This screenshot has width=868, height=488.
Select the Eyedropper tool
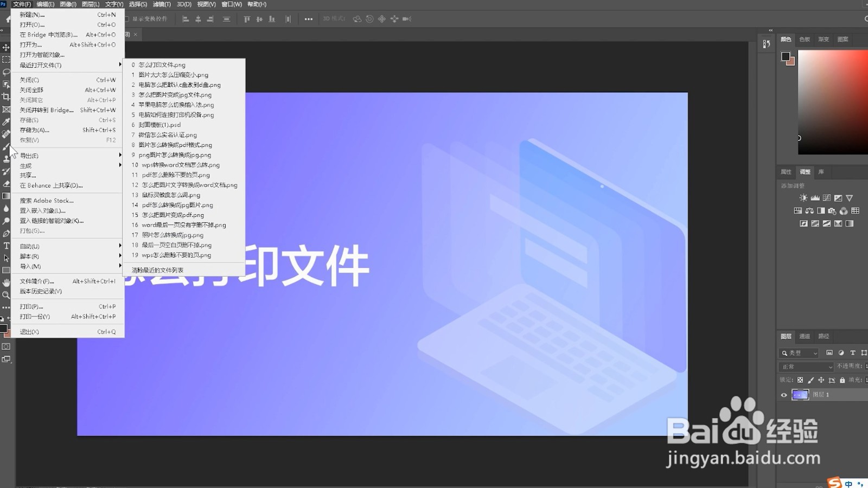tap(6, 121)
